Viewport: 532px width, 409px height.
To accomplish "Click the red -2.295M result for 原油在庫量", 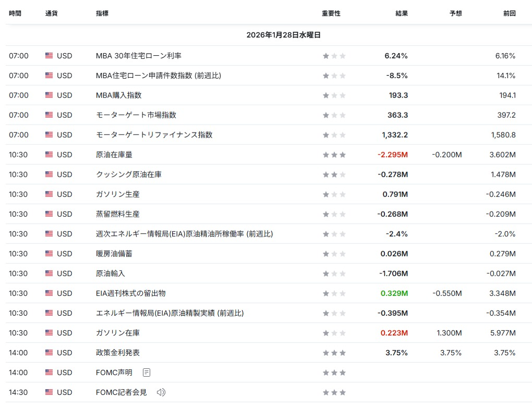I will [393, 155].
